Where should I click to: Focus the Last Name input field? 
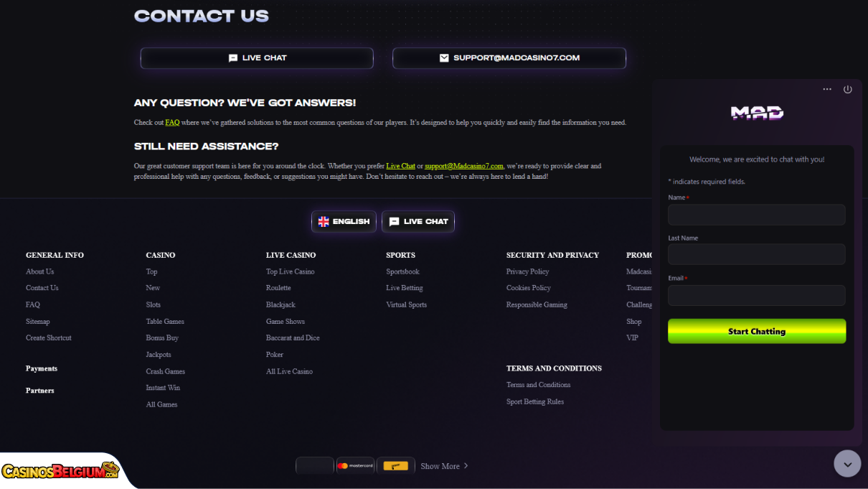(757, 254)
